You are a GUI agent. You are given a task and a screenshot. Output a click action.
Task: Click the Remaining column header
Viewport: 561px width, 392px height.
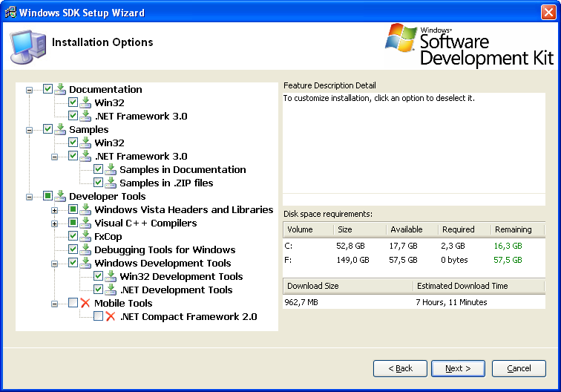518,229
